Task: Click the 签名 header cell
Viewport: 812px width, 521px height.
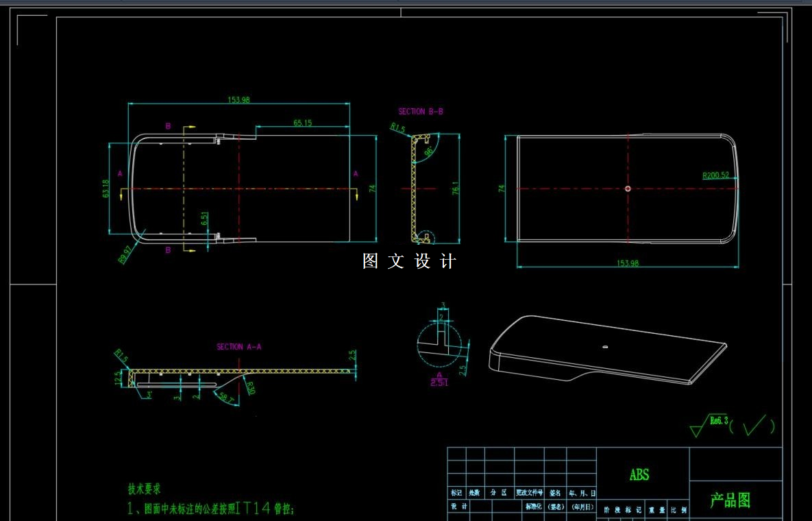Action: tap(555, 493)
